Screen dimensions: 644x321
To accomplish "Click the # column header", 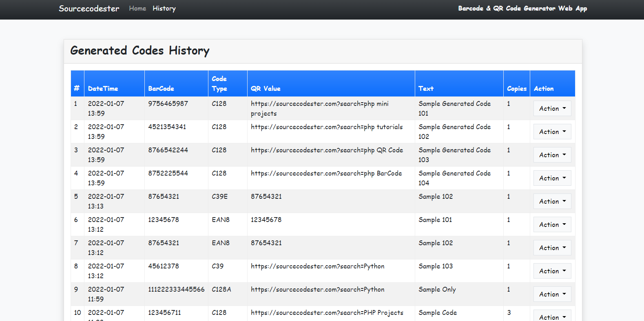I will click(77, 84).
